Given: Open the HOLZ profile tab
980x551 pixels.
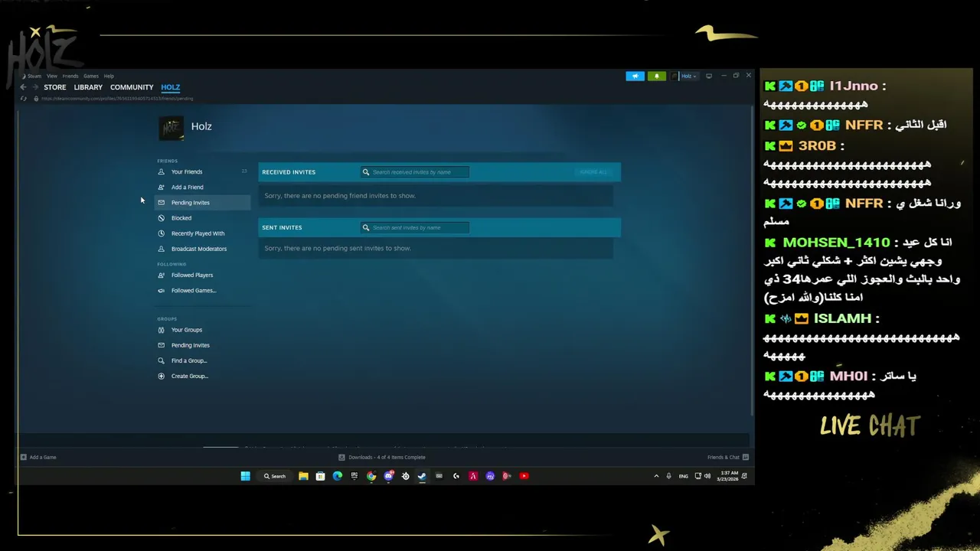Looking at the screenshot, I should pyautogui.click(x=170, y=87).
